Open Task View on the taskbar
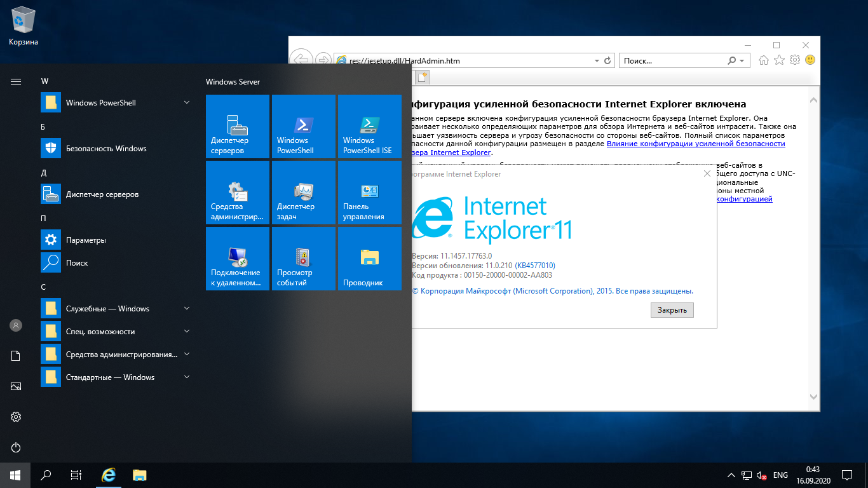868x488 pixels. point(76,475)
